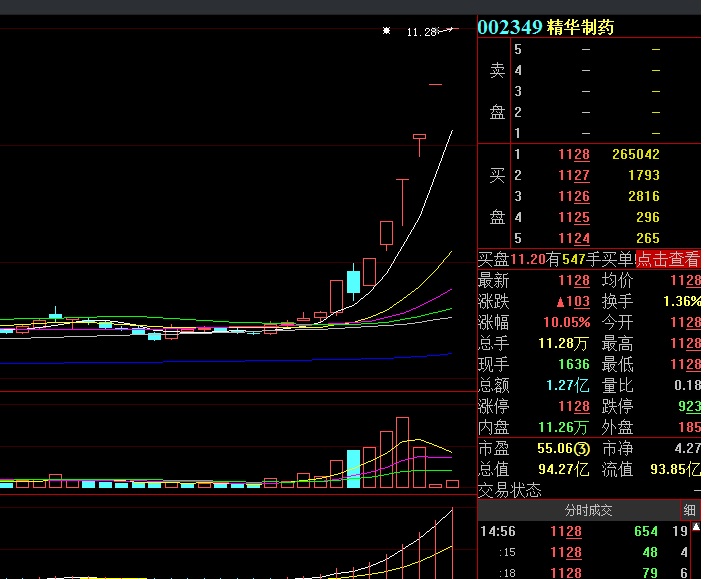Click the 交易状态 row
Viewport: 706px width, 579px height.
coord(510,490)
